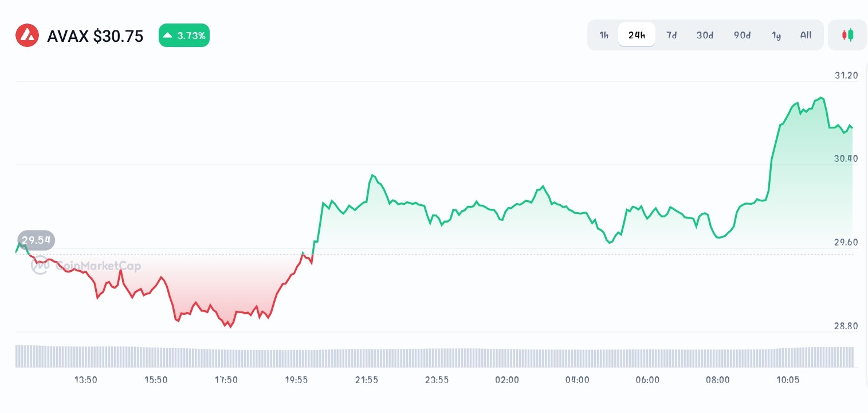Viewport: 868px width, 413px height.
Task: Click the AVAX $30.75 price label
Action: (x=95, y=36)
